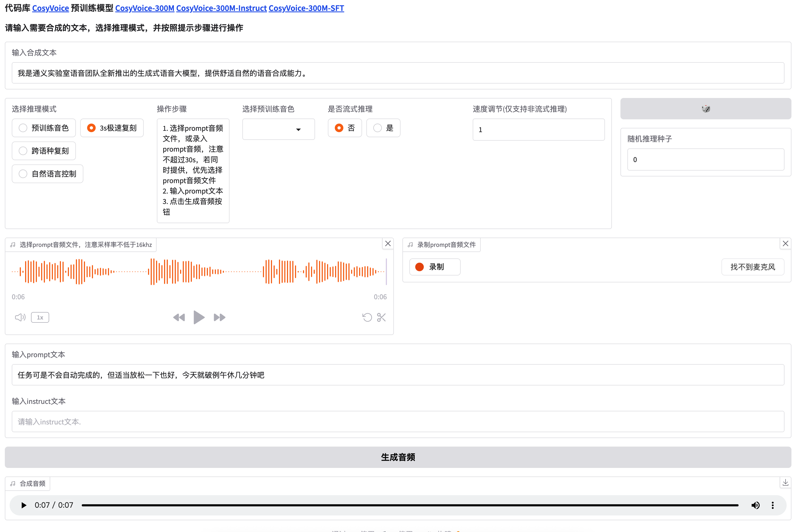Click the 录制 record button

coord(435,267)
